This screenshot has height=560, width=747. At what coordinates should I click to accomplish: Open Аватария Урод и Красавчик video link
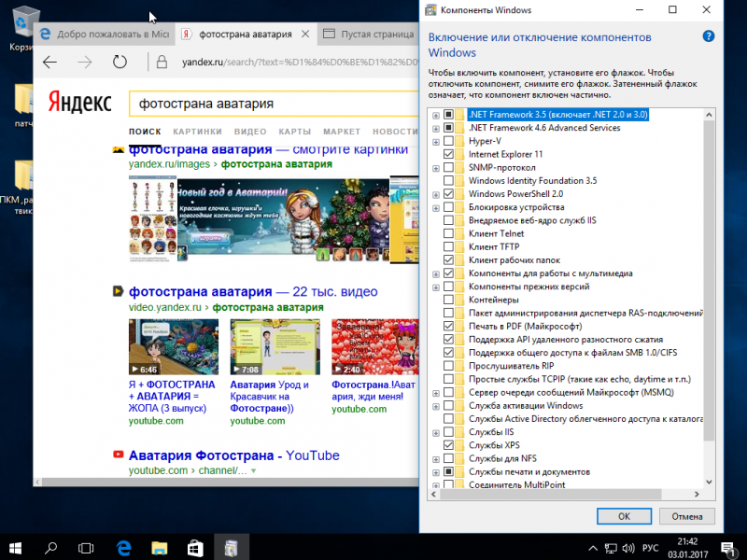pos(269,396)
